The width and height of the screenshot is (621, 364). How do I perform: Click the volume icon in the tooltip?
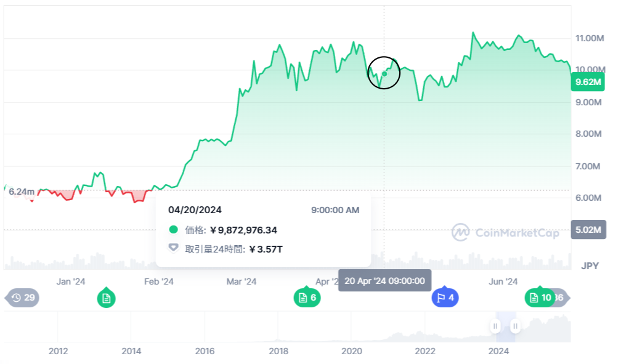pos(174,249)
